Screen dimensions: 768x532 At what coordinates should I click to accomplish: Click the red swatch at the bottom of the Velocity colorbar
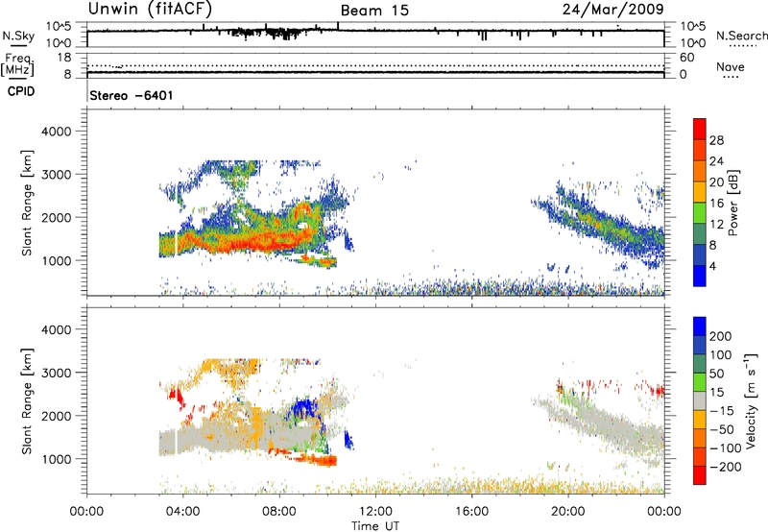tap(700, 475)
